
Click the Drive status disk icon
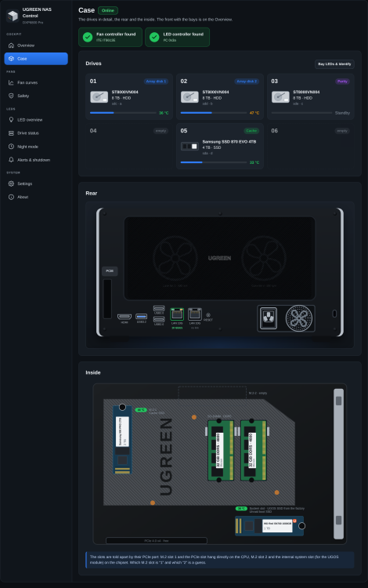pyautogui.click(x=11, y=133)
